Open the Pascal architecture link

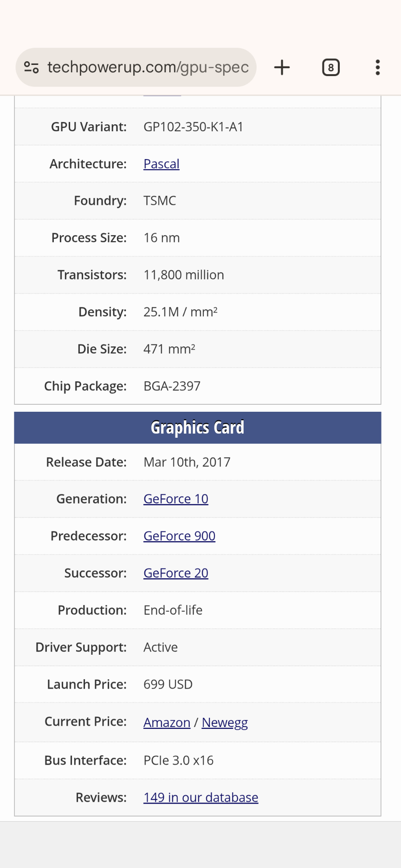click(x=161, y=164)
